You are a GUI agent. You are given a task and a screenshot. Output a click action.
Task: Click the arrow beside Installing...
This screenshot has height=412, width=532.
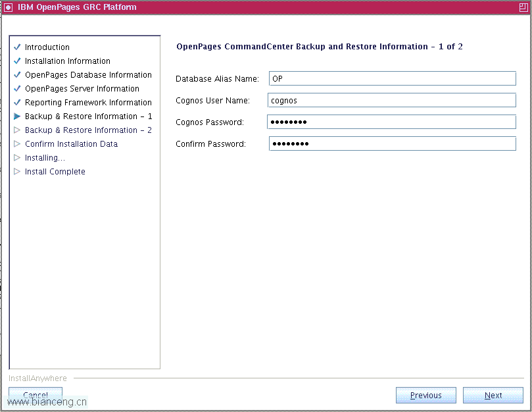[x=17, y=157]
